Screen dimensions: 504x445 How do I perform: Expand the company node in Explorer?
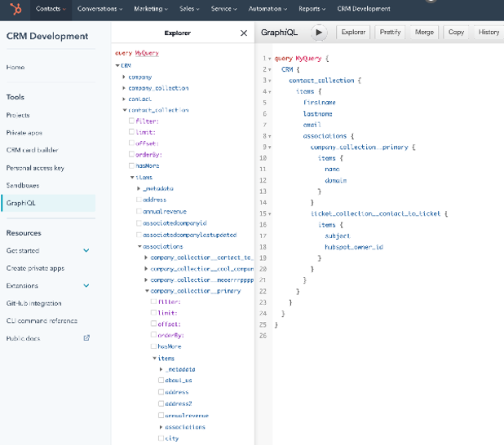click(x=124, y=77)
